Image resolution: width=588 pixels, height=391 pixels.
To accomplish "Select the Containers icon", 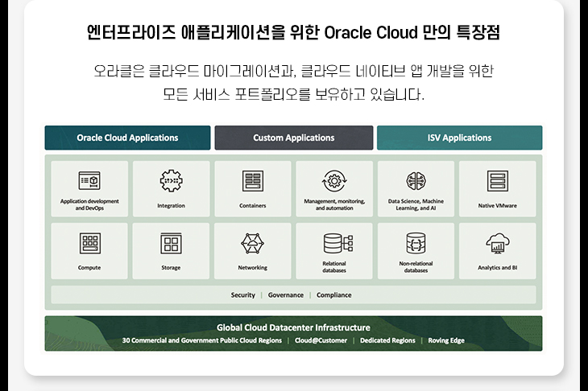I will coord(252,181).
